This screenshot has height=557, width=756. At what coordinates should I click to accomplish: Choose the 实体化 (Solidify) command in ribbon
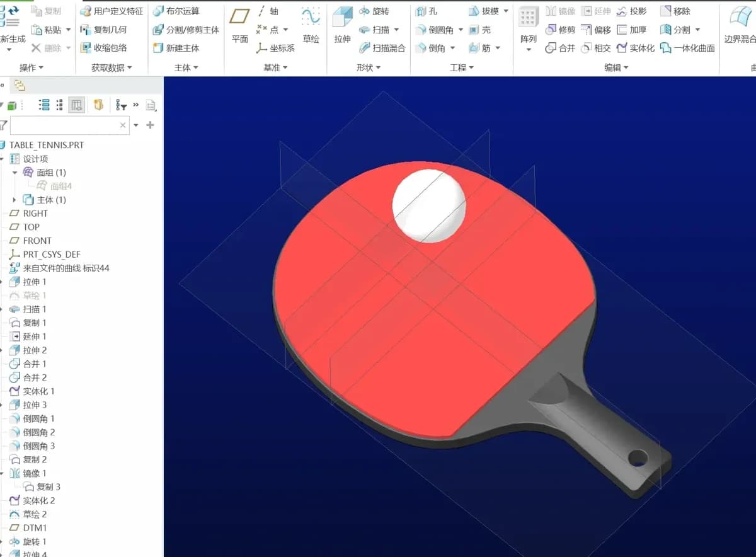click(x=636, y=48)
